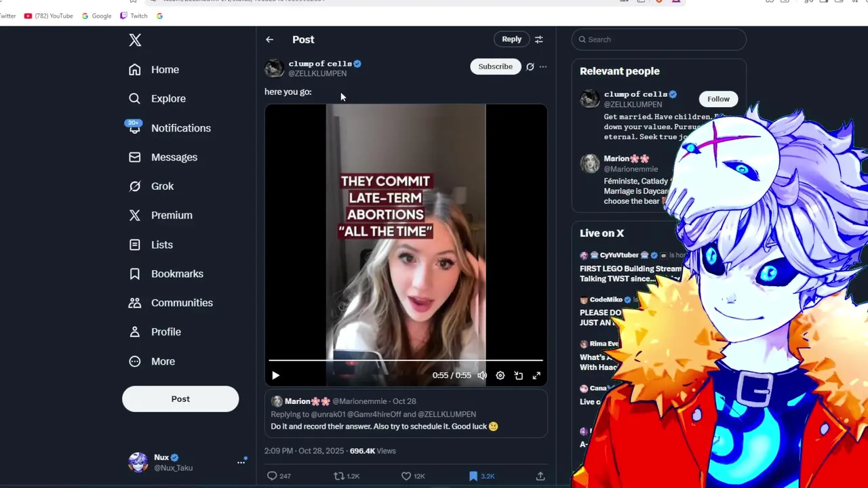
Task: Click the Notifications bell icon
Action: (135, 128)
